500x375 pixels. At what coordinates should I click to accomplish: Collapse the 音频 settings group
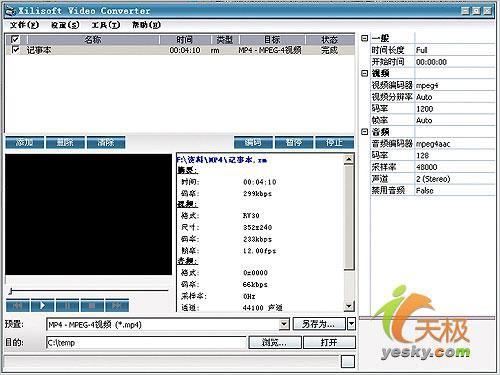[x=365, y=132]
